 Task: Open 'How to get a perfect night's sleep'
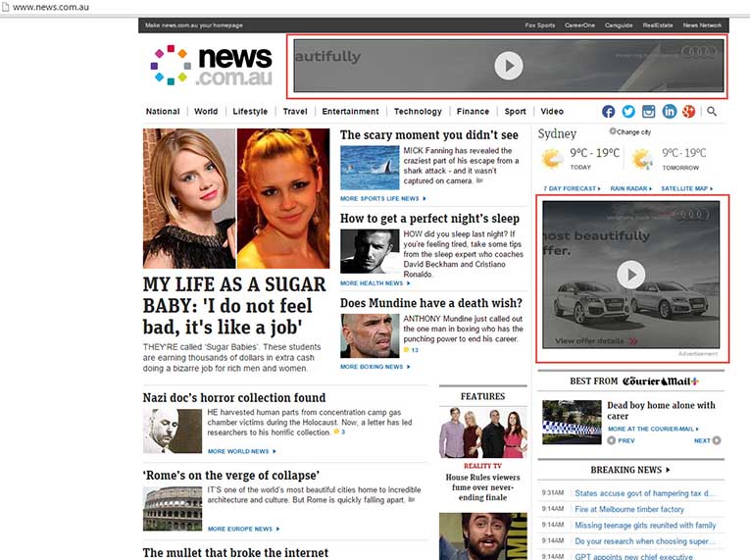tap(429, 219)
